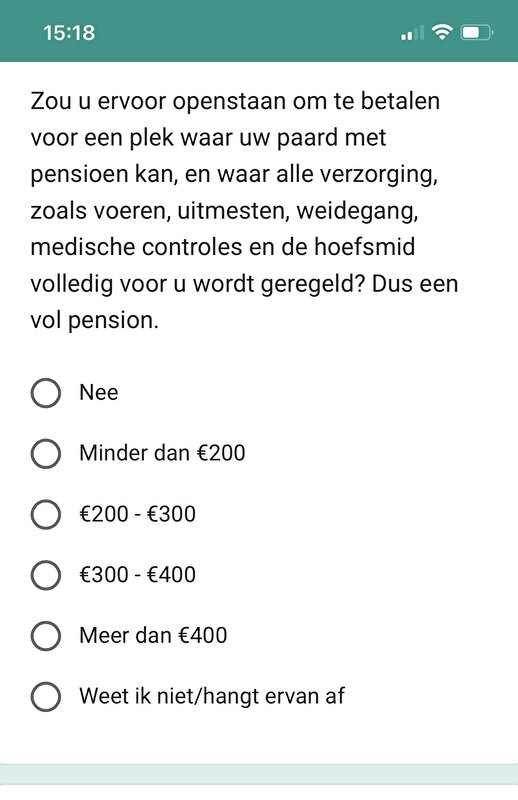
Task: Click the 'Meer dan €400' label text
Action: point(153,635)
